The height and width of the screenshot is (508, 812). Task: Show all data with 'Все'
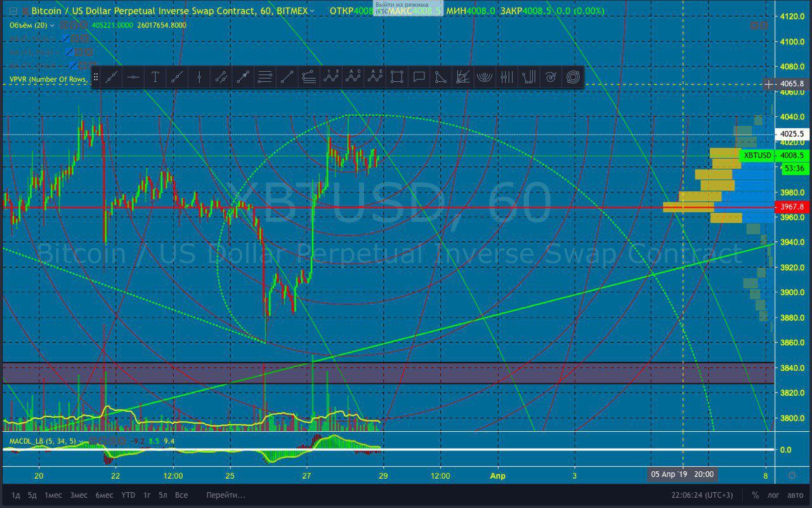click(181, 495)
